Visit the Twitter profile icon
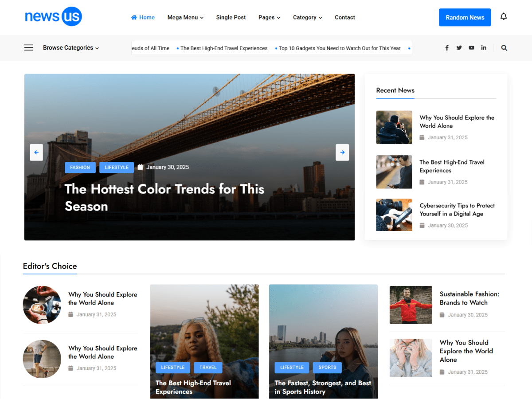The width and height of the screenshot is (532, 399). point(459,48)
